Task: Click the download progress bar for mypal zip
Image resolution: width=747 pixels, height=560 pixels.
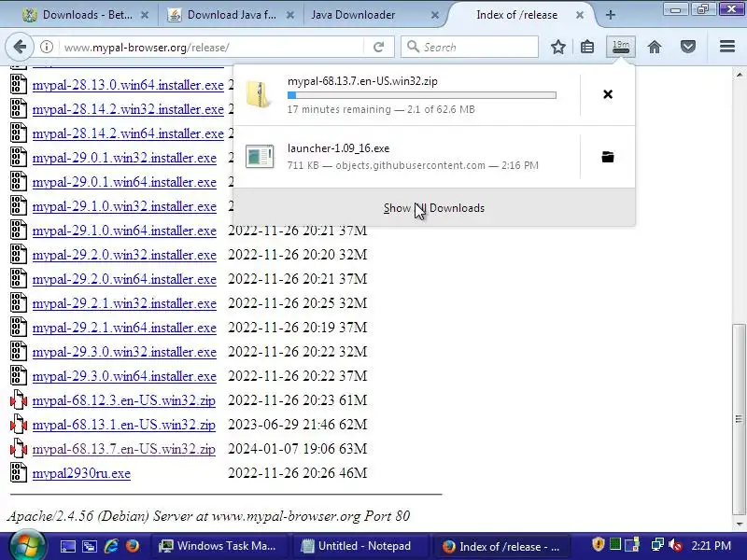Action: coord(422,95)
